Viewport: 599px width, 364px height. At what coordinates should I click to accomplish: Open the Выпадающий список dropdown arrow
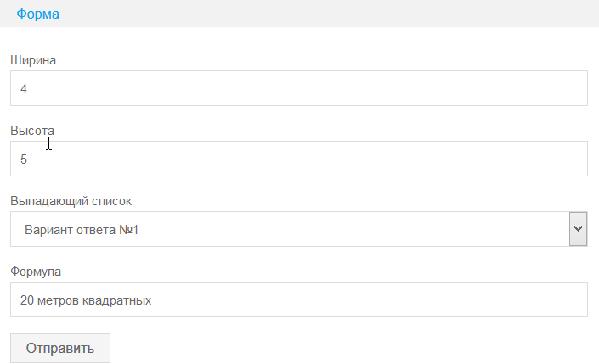[578, 229]
